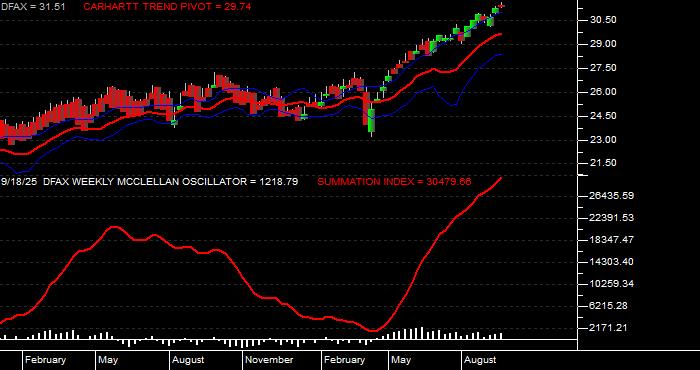
Task: Click the last August label on time axis
Action: 480,360
